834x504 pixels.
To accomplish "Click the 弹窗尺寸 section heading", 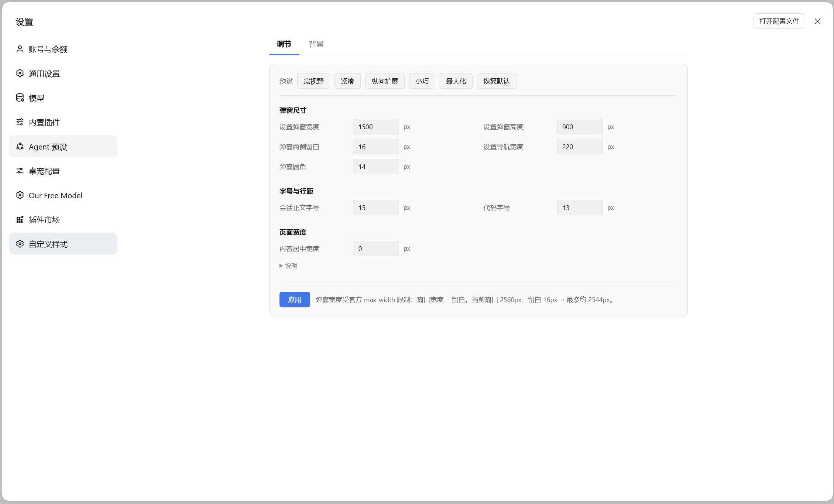I will tap(293, 110).
